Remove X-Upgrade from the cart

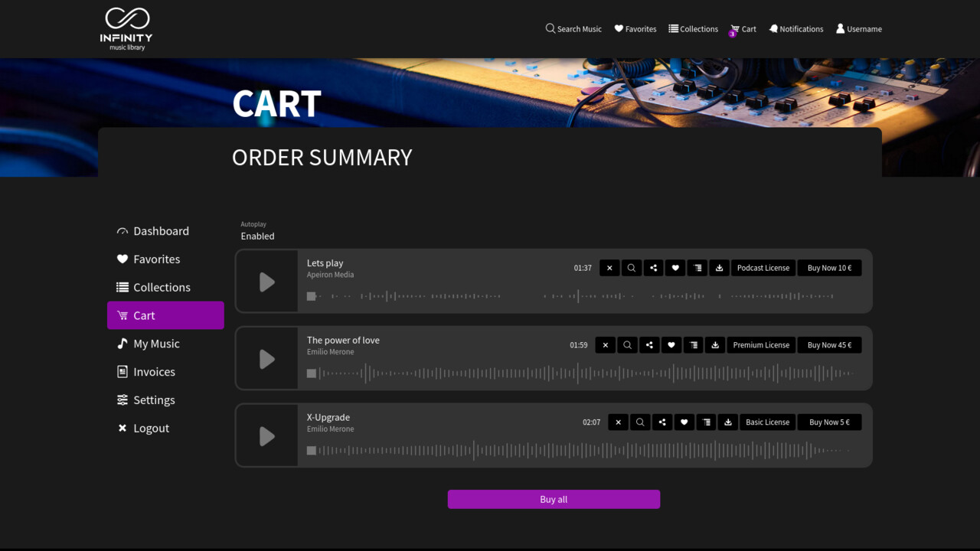tap(619, 422)
